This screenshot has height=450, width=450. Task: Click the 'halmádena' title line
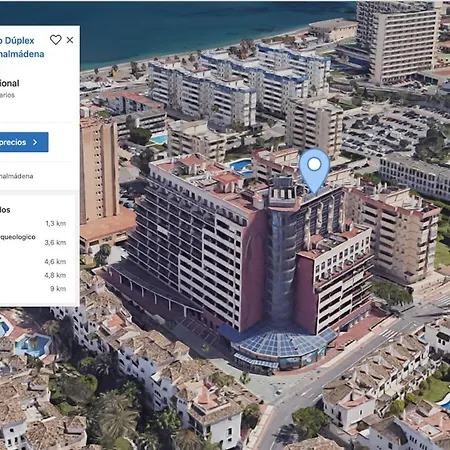click(22, 54)
